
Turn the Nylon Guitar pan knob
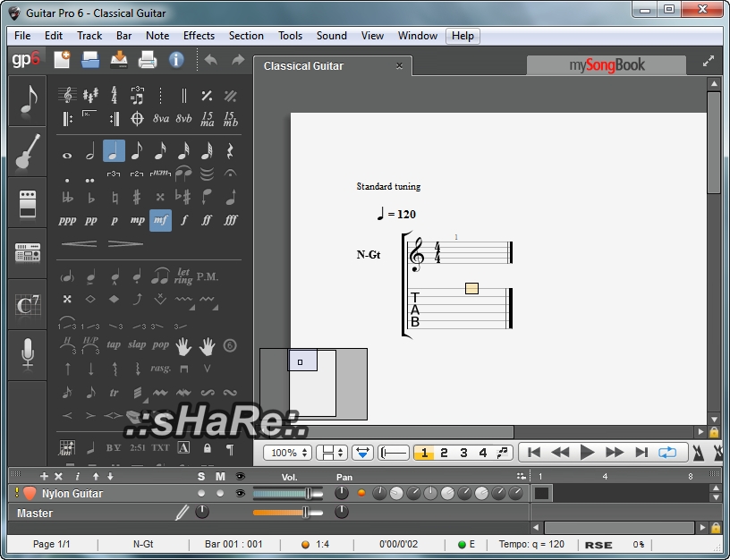click(x=342, y=493)
